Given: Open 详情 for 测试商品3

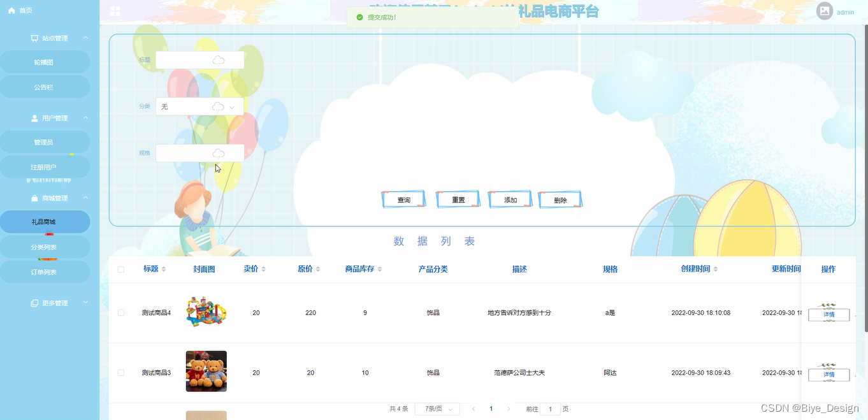Looking at the screenshot, I should (828, 375).
